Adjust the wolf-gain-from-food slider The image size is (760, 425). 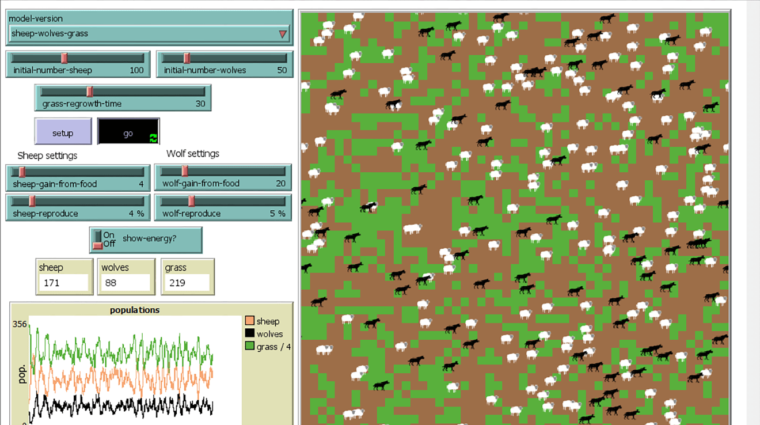pos(223,177)
